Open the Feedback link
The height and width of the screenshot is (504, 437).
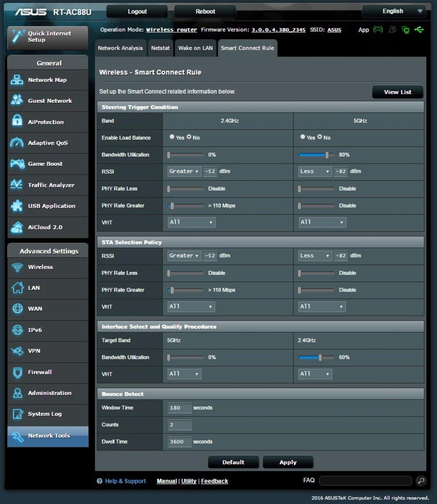click(x=215, y=481)
